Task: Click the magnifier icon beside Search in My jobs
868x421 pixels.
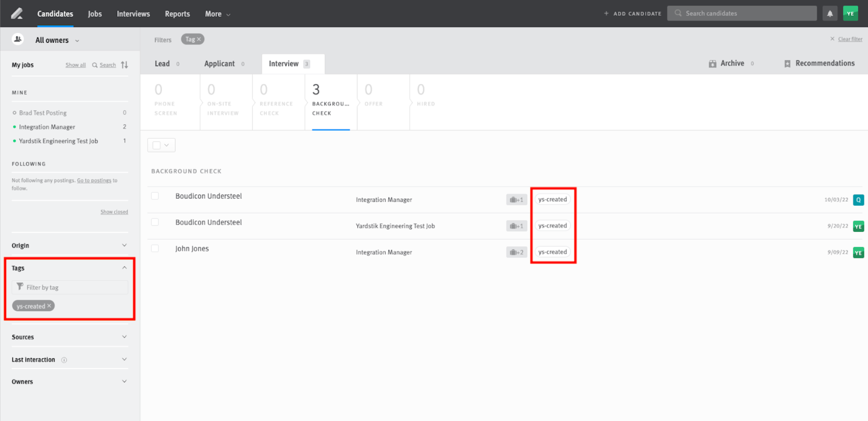Action: [x=95, y=65]
